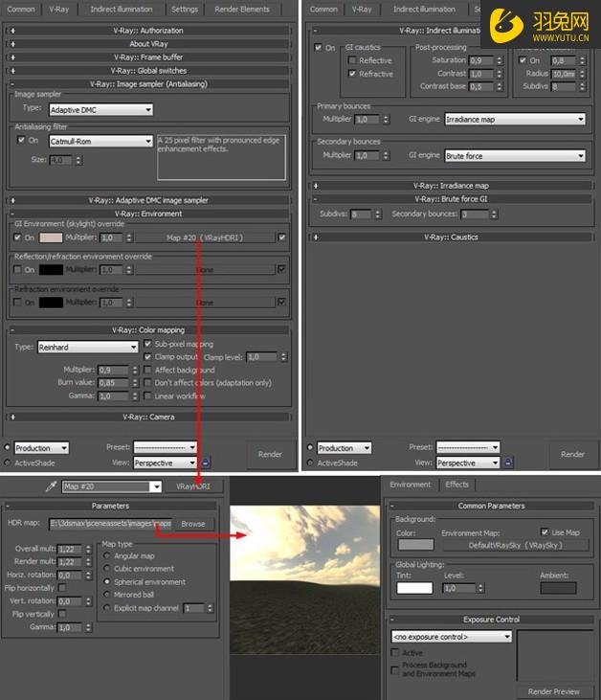This screenshot has height=700, width=601.
Task: Enable Reflection/refraction environment override On checkbox
Action: [x=17, y=269]
